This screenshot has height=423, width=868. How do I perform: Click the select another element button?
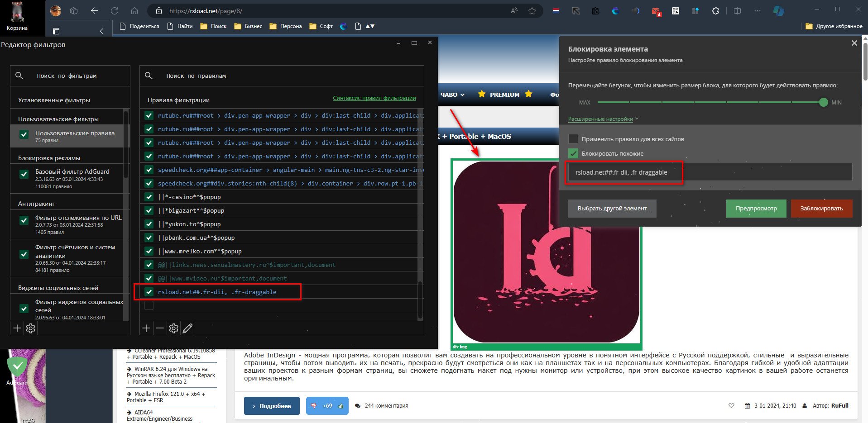[x=612, y=209]
